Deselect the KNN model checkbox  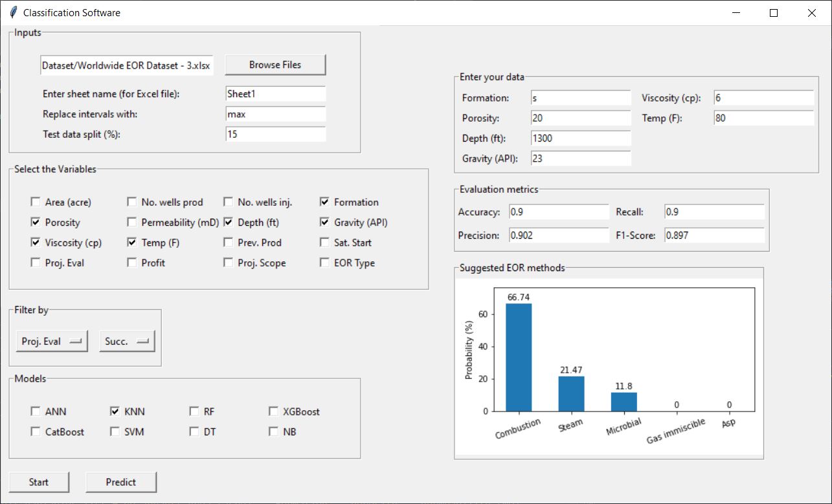(x=115, y=411)
